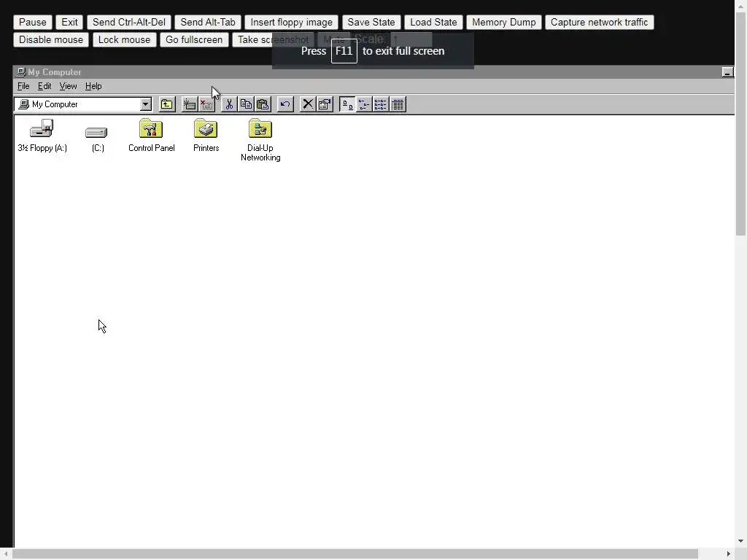
Task: Click the Exit button
Action: [69, 23]
